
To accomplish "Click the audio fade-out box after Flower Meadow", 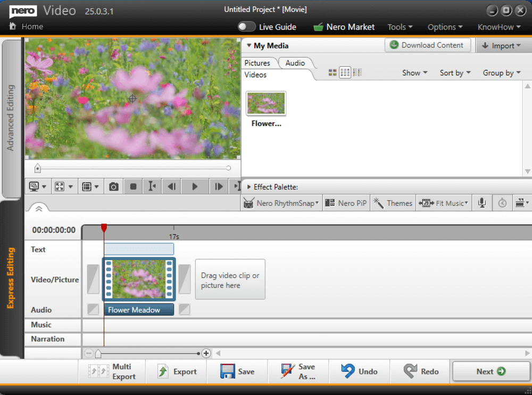I will [184, 309].
